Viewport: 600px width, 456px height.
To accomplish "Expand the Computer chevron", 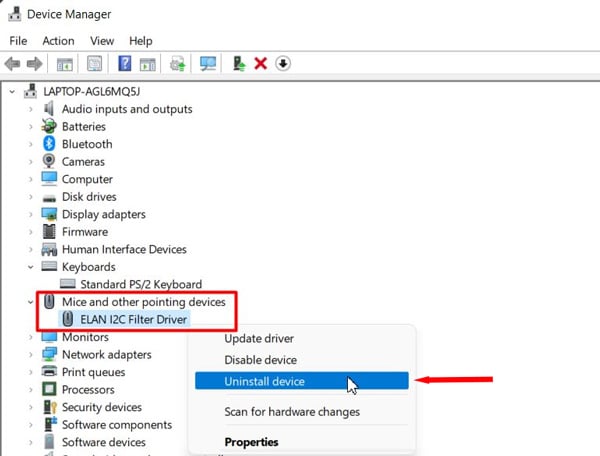I will [x=31, y=179].
